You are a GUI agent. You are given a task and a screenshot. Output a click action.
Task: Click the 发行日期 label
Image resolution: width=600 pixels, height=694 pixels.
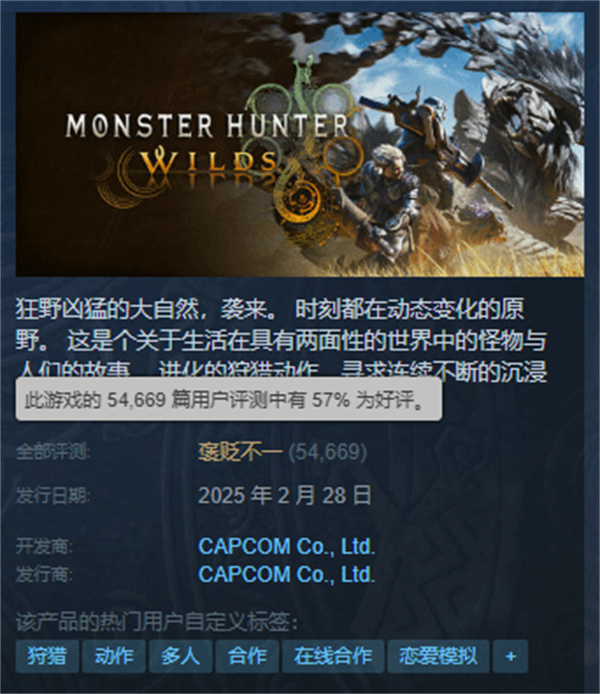point(53,495)
